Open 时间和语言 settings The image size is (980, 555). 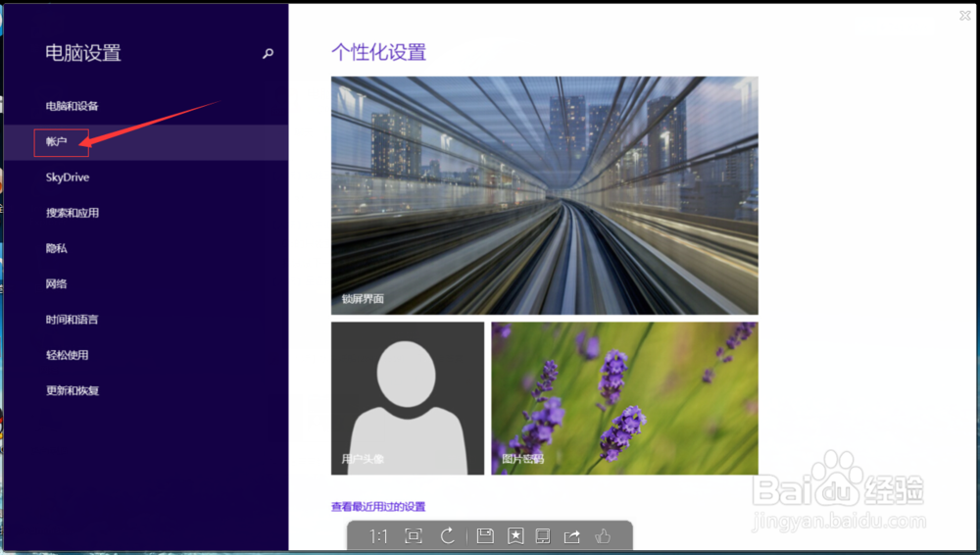point(72,320)
